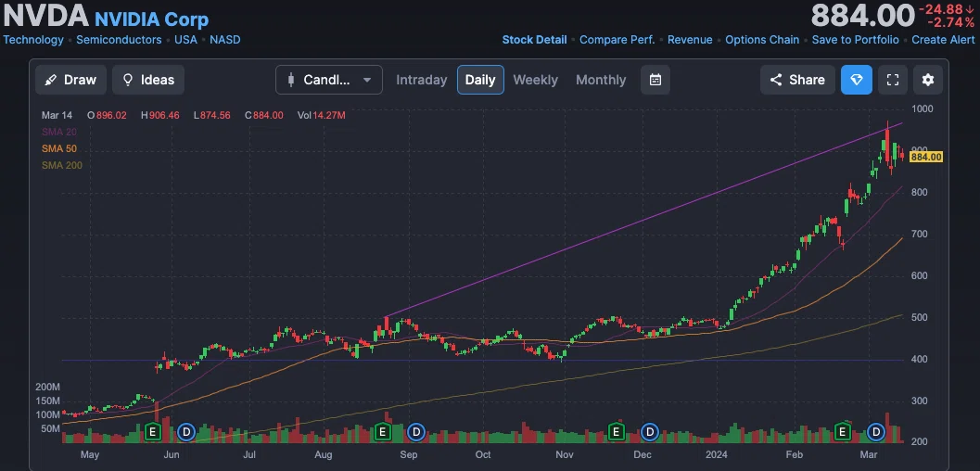Share the NVDA chart

797,80
